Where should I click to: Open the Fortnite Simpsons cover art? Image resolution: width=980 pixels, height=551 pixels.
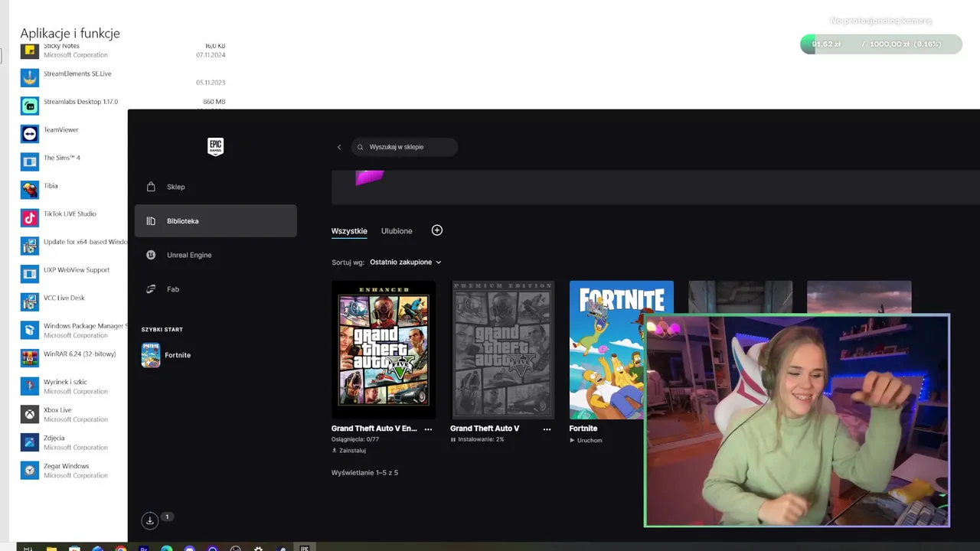pos(621,350)
